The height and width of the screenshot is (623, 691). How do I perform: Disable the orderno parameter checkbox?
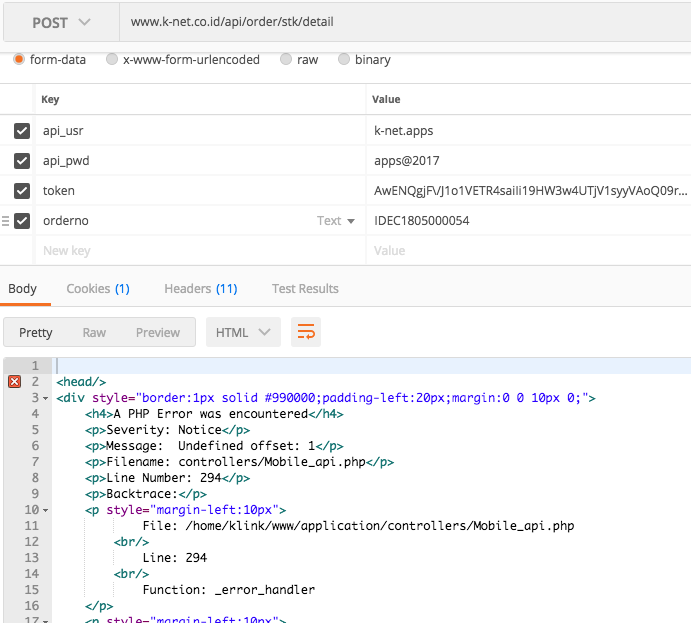point(22,221)
